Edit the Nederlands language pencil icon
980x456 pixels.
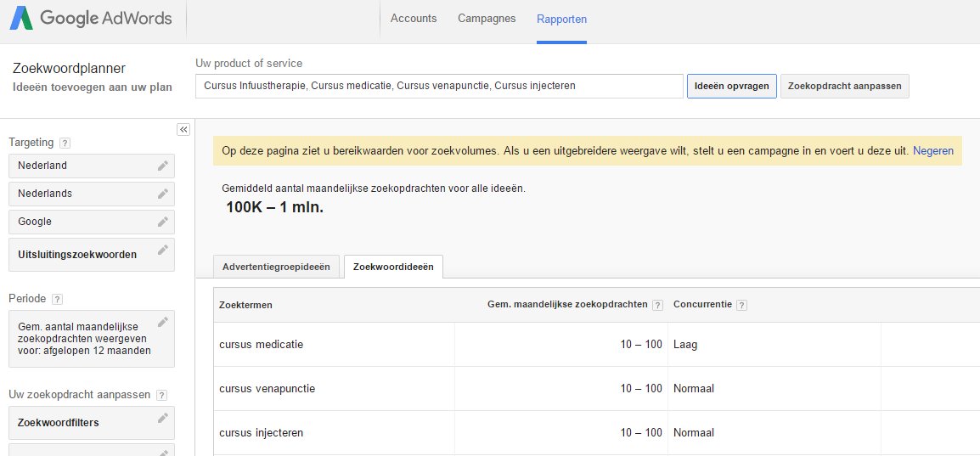point(162,194)
